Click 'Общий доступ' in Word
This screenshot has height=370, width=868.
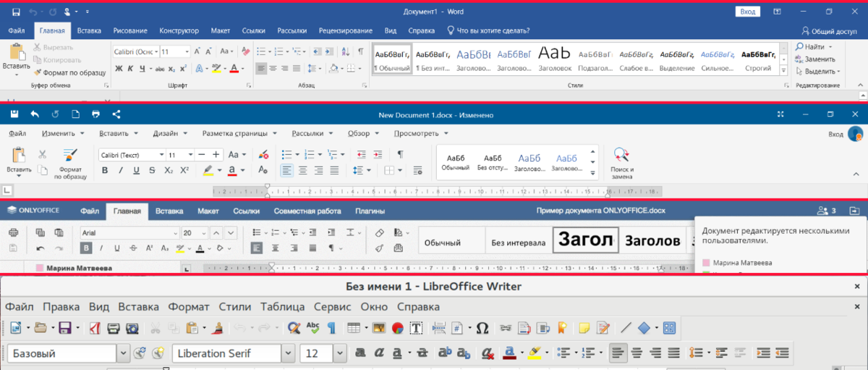(829, 31)
